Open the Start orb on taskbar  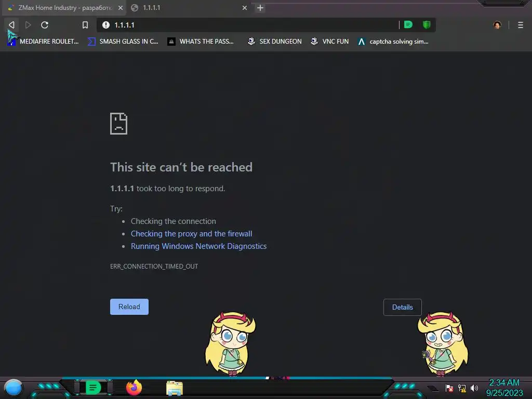[14, 388]
